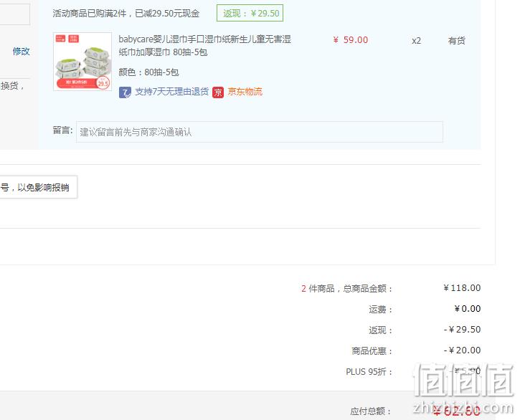Click the 修改 link
This screenshot has width=520, height=420.
22,52
